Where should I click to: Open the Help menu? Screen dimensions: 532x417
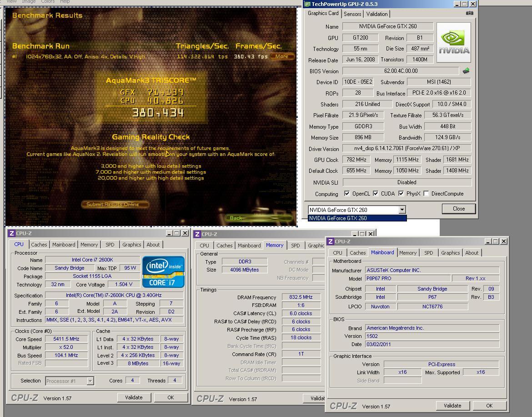[65, 2]
